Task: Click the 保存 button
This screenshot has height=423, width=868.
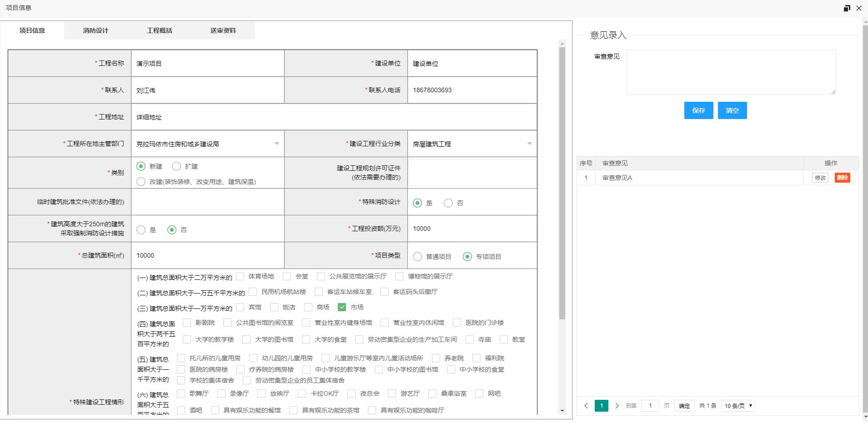Action: click(699, 110)
